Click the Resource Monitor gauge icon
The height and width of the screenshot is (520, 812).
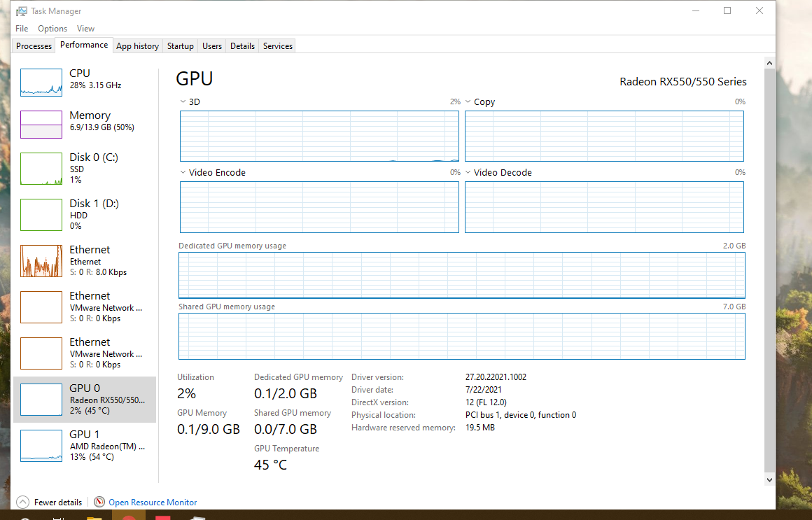(x=99, y=502)
